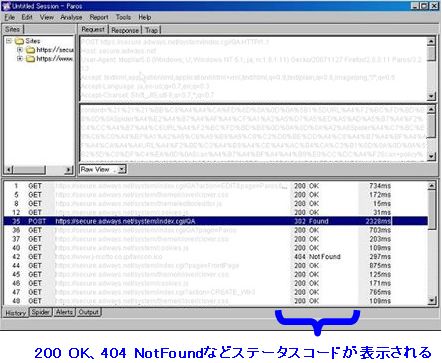Viewport: 442px width, 363px height.
Task: Select history row 45 GET 125ms
Action: (x=215, y=274)
